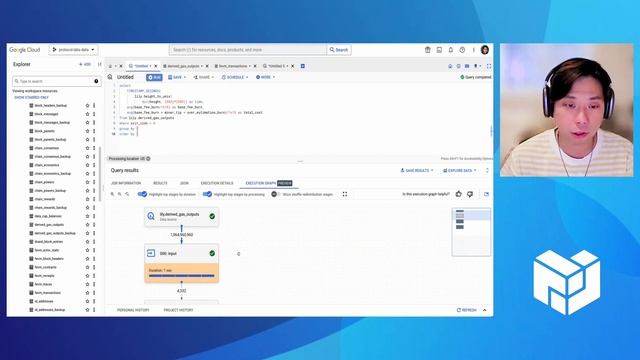Select the data_cap_balances table
This screenshot has height=360, width=640.
click(48, 216)
